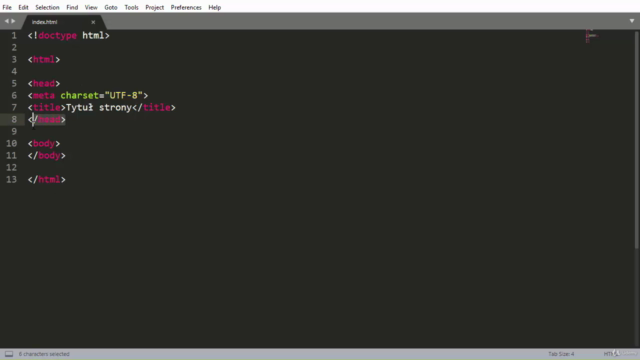Open the Find menu
The width and height of the screenshot is (640, 360).
tap(72, 7)
